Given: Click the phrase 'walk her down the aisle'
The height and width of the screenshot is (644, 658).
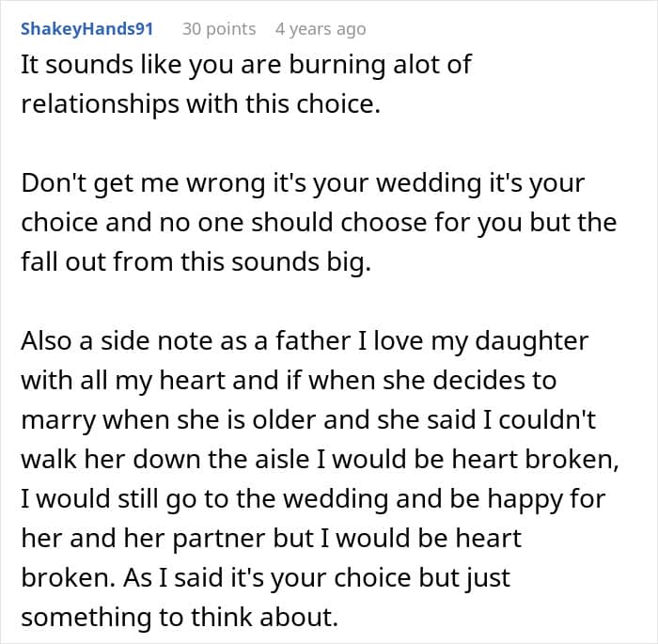Looking at the screenshot, I should pos(164,460).
